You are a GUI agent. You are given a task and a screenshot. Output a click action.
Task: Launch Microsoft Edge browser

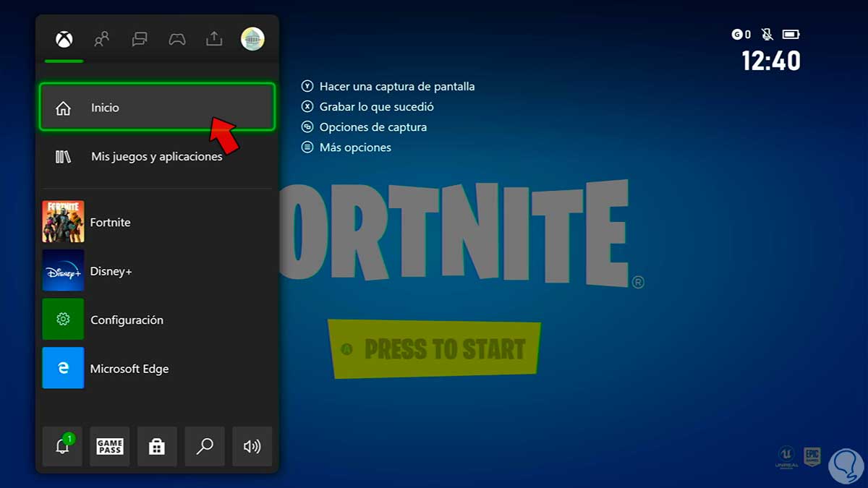pyautogui.click(x=157, y=368)
